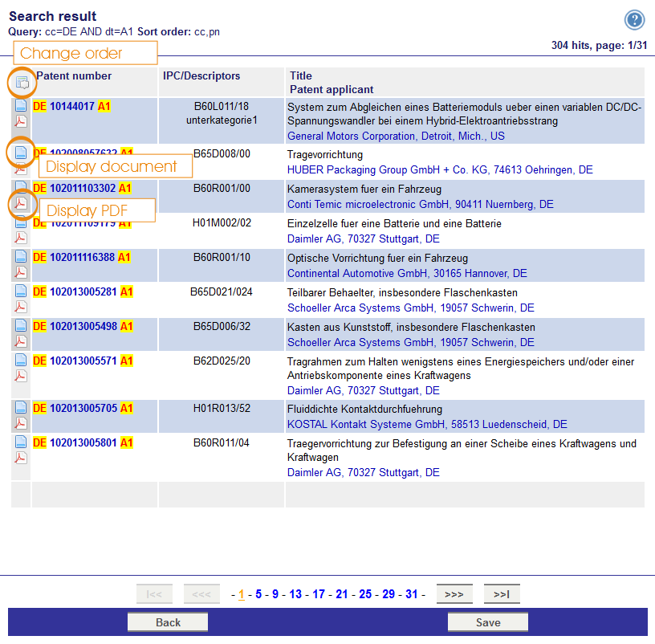Viewport: 655px width, 644px height.
Task: Open patent number DE 102013005498 A1
Action: (x=83, y=326)
